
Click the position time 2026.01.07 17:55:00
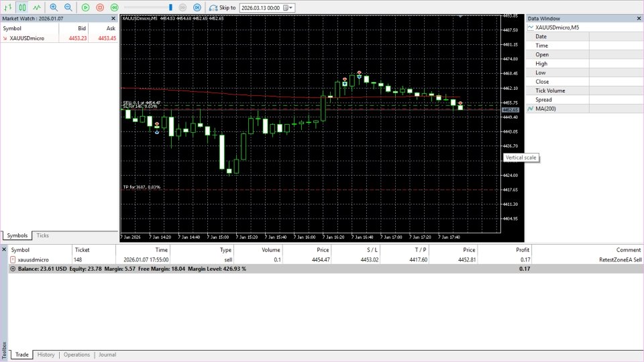146,260
